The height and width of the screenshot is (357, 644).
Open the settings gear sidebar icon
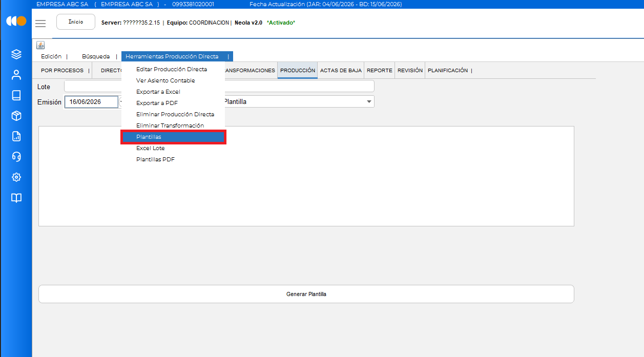click(16, 177)
